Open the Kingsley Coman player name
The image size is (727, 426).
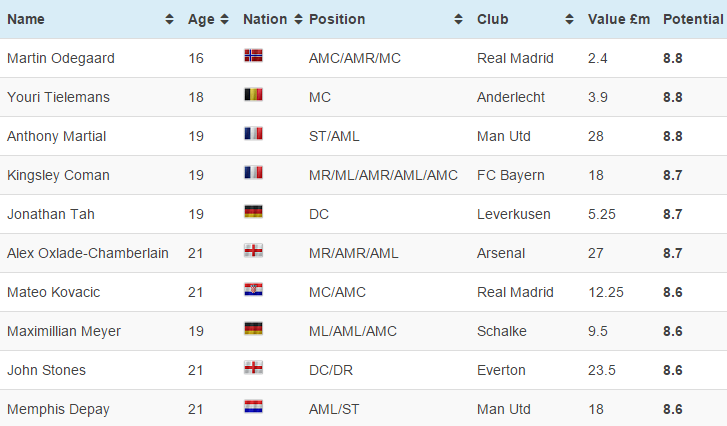click(x=58, y=175)
